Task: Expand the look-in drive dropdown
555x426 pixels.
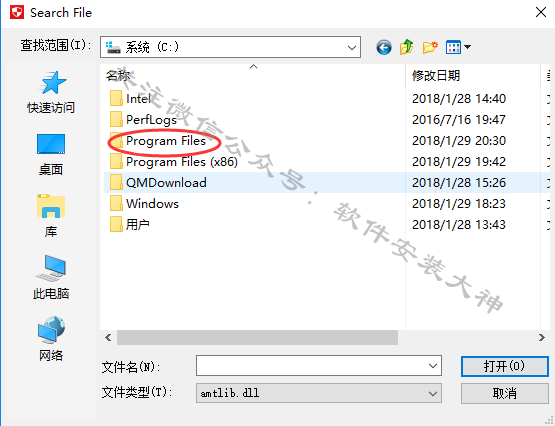Action: tap(351, 47)
